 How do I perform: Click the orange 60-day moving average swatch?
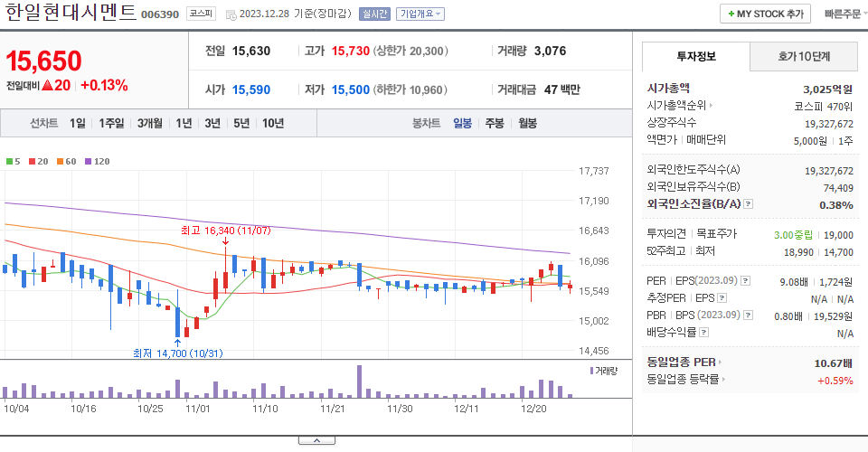point(60,162)
